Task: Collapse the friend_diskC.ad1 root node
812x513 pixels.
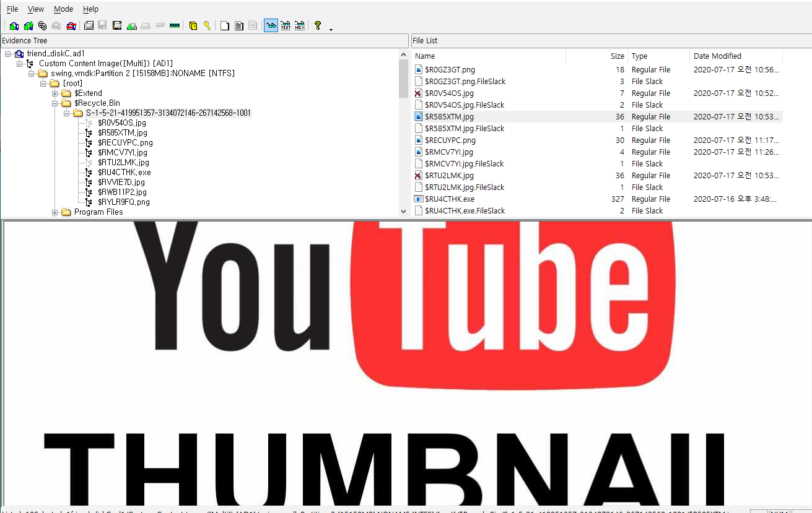Action: 7,54
